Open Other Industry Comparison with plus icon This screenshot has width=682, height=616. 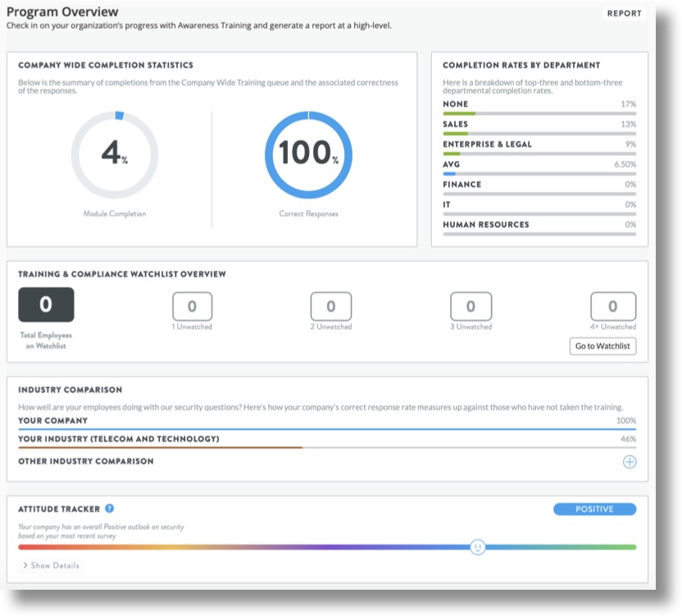(x=629, y=462)
